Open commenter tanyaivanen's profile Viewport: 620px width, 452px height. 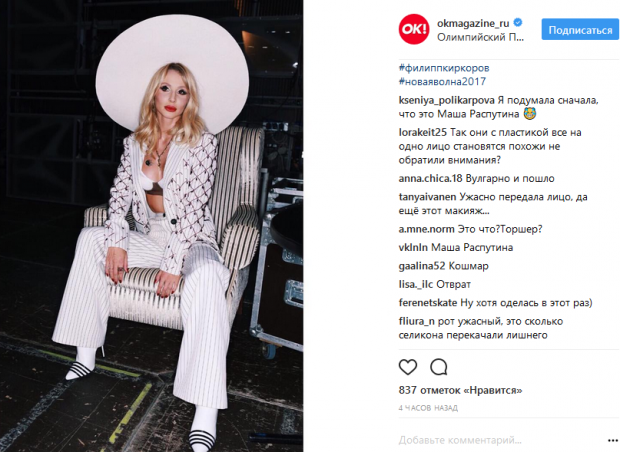click(x=427, y=197)
